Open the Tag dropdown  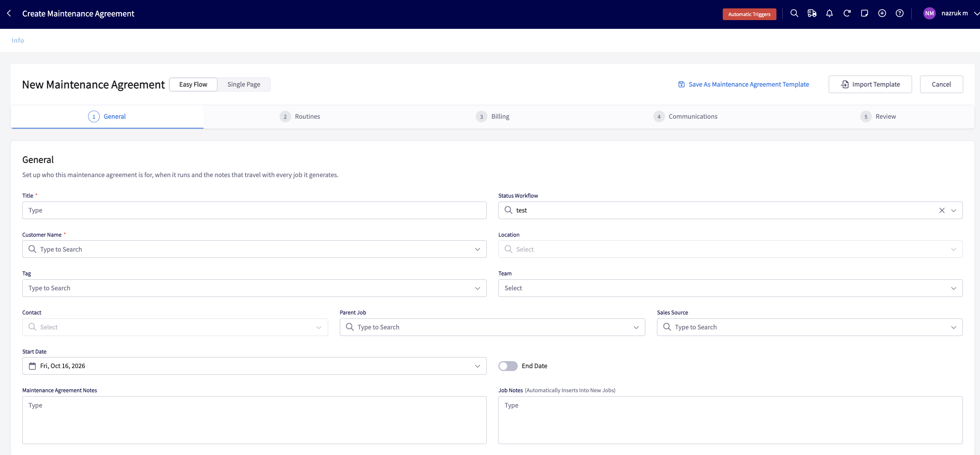click(x=254, y=288)
